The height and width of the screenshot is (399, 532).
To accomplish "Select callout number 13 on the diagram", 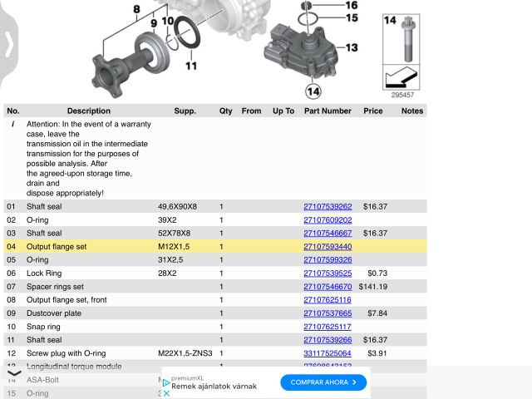I will click(351, 48).
